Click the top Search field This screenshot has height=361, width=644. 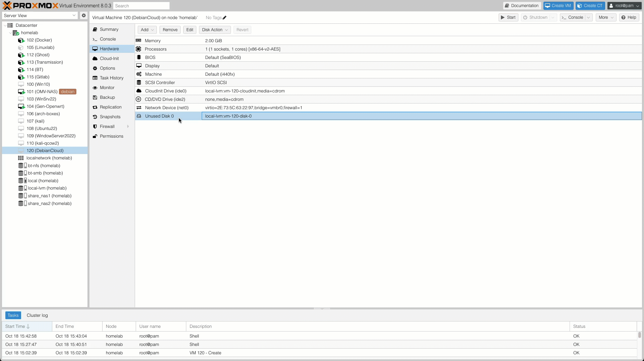[x=141, y=6]
